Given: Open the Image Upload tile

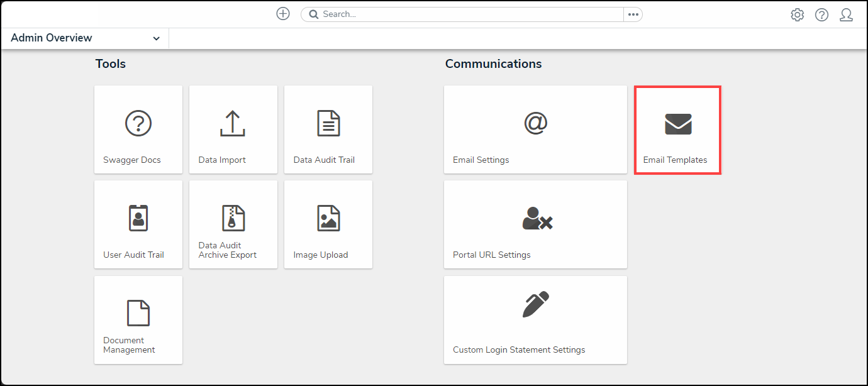Looking at the screenshot, I should click(x=328, y=224).
